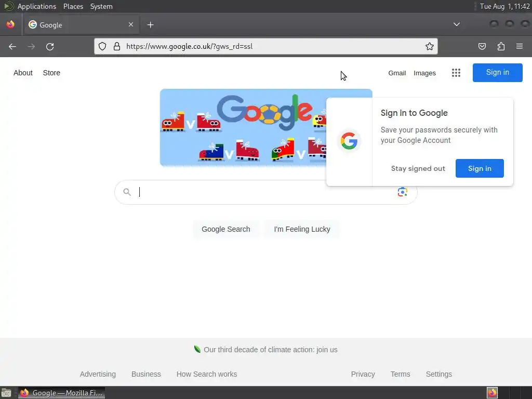Viewport: 532px width, 399px height.
Task: Open Firefox hamburger application menu
Action: [520, 46]
